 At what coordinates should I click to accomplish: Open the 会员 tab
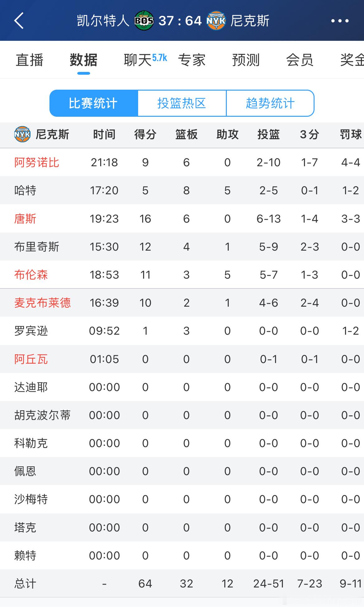(x=300, y=60)
